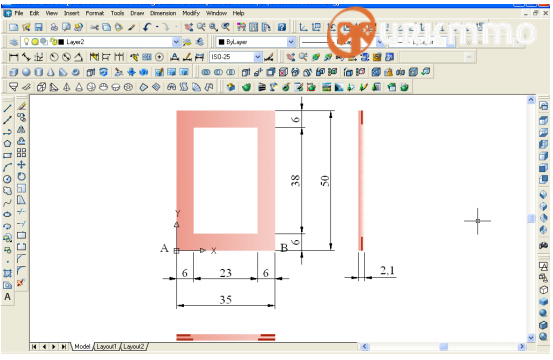Open the Modify menu
This screenshot has height=360, width=553.
(191, 13)
